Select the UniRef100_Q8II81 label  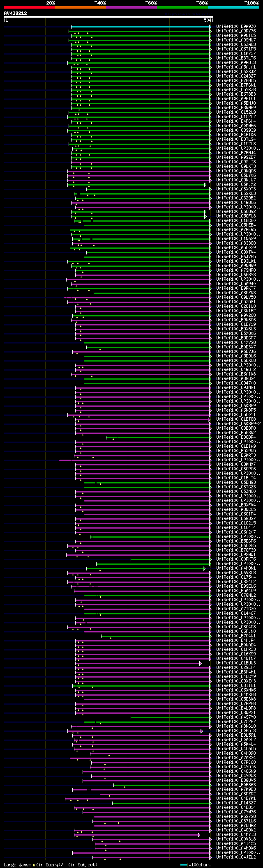click(236, 686)
